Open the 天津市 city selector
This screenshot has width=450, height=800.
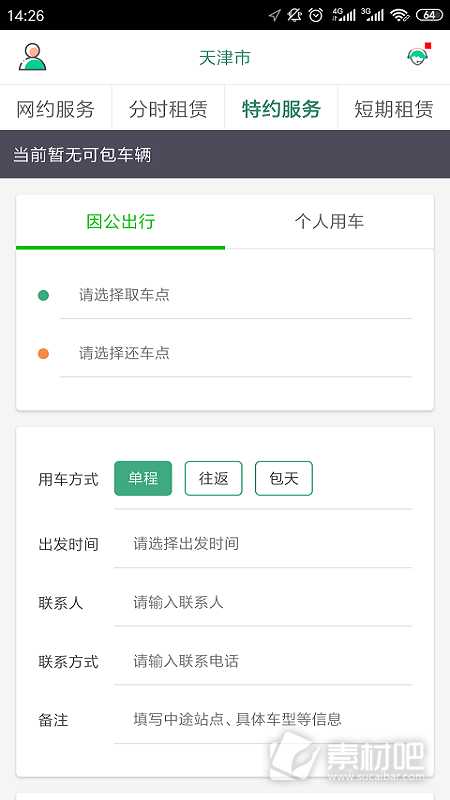coord(224,58)
